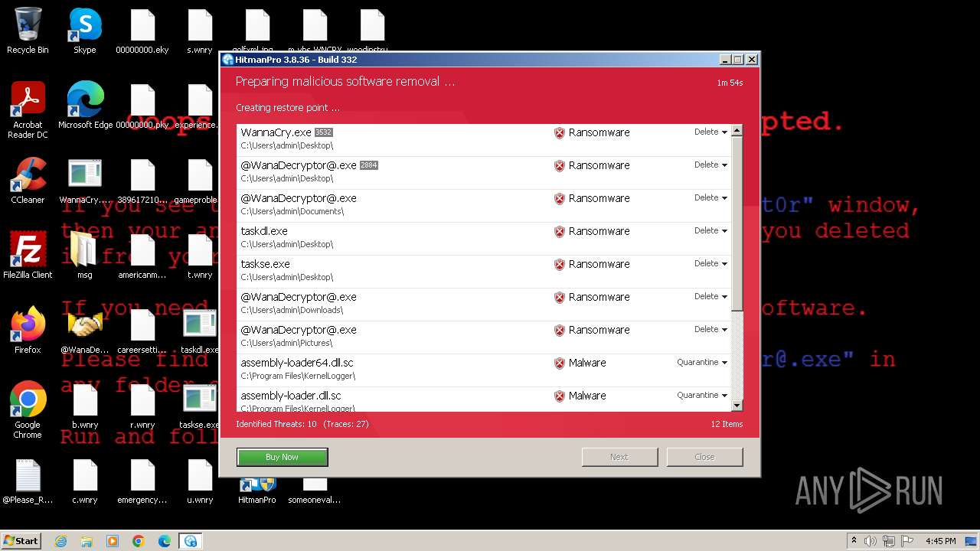Select the someoneval... desktop file
Viewport: 980px width, 551px height.
(315, 490)
